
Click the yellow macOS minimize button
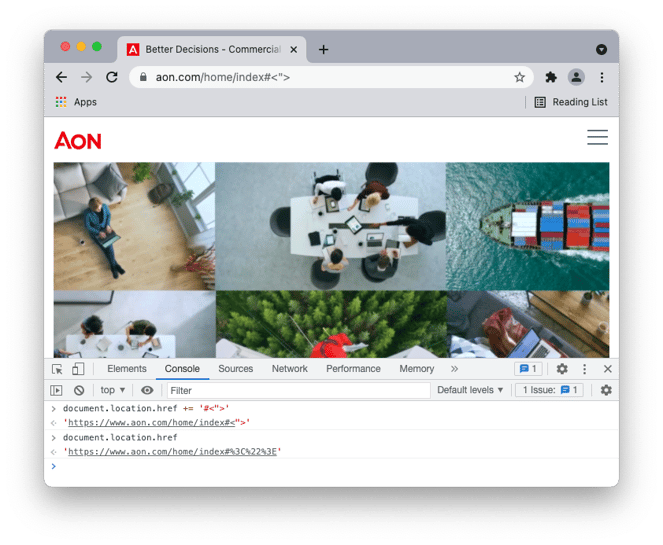(81, 47)
